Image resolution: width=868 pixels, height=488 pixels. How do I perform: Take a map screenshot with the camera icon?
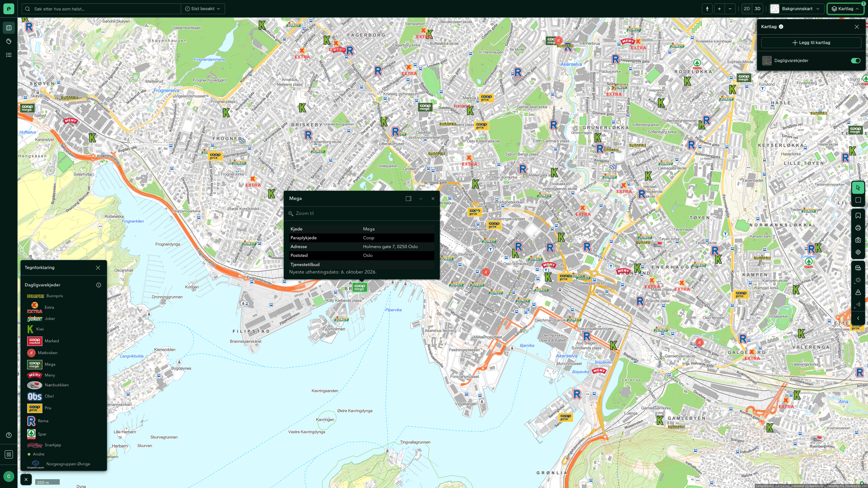pos(858,240)
